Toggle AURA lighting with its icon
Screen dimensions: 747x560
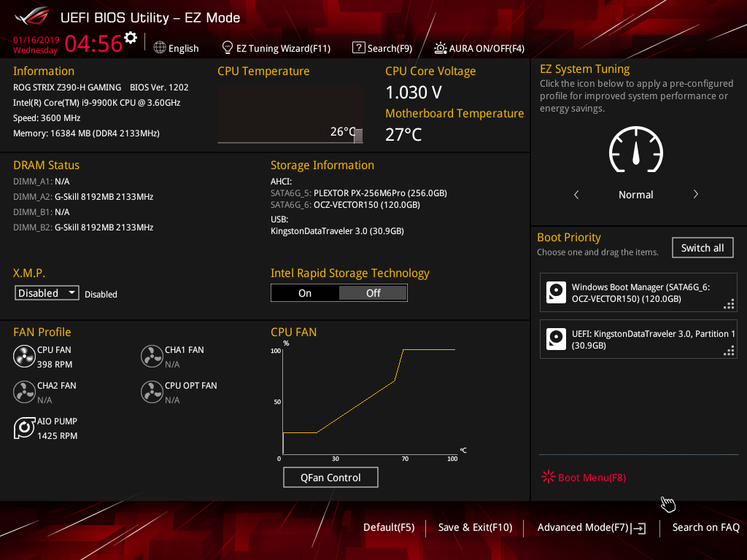click(x=440, y=48)
